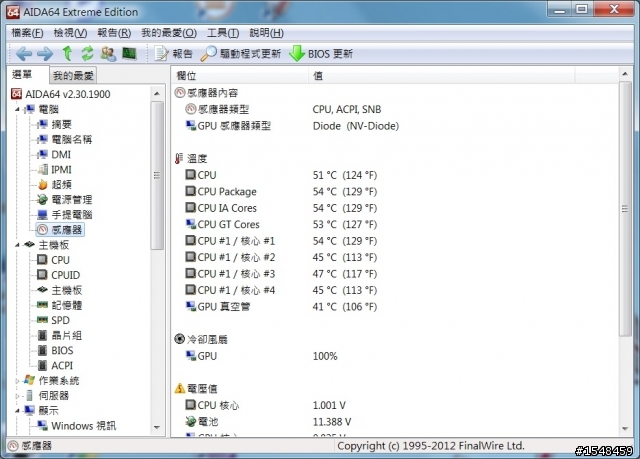640x459 pixels.
Task: Expand the 作業系統 tree node
Action: (17, 381)
